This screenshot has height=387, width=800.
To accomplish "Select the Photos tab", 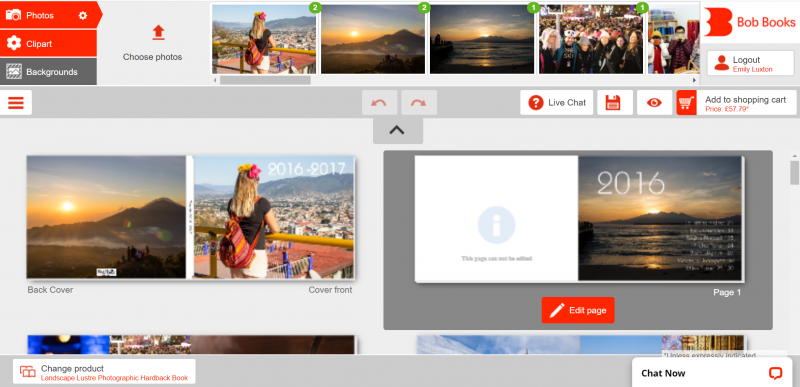I will (48, 15).
